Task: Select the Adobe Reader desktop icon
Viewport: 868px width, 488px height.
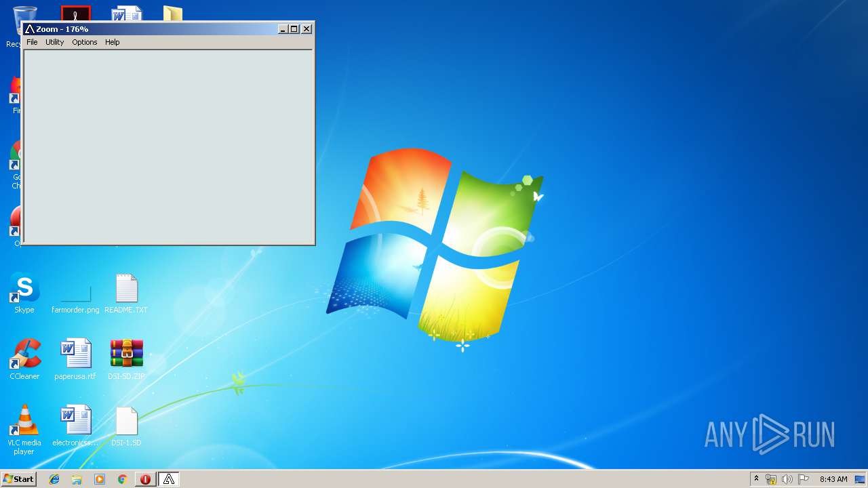Action: click(x=75, y=13)
